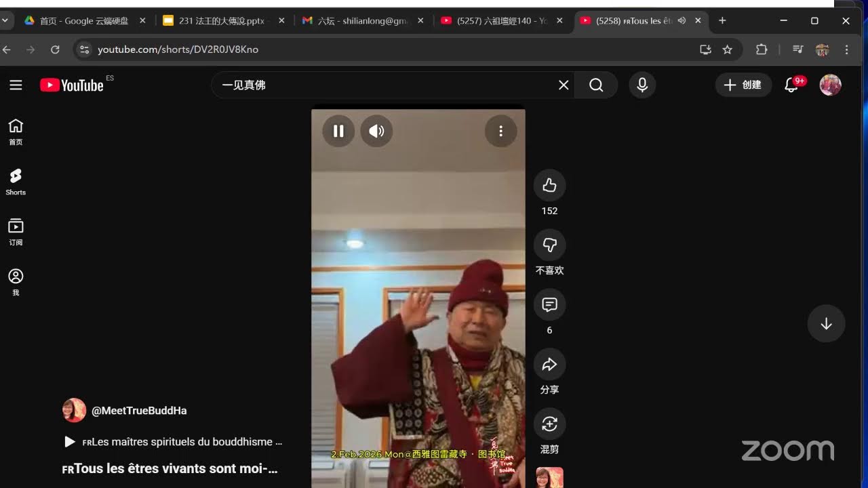Click the Short title 'Tous les êtres vivants sont moi'
The width and height of the screenshot is (868, 488).
pyautogui.click(x=170, y=468)
